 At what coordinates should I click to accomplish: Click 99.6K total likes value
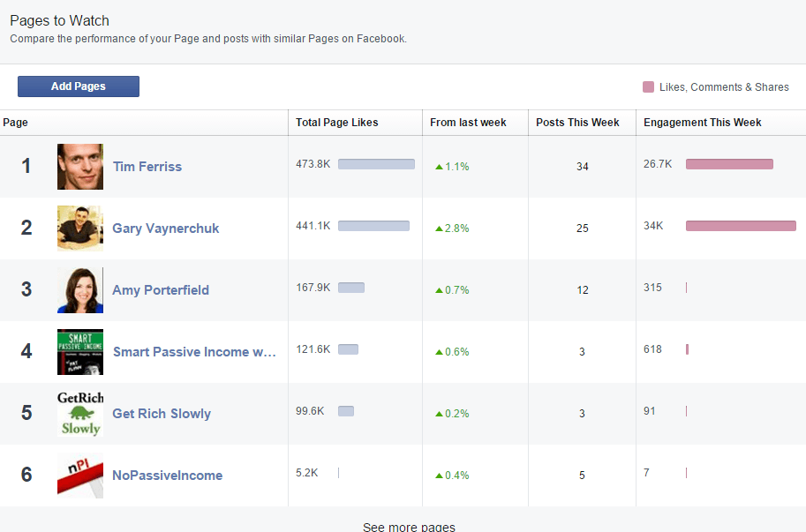click(310, 411)
